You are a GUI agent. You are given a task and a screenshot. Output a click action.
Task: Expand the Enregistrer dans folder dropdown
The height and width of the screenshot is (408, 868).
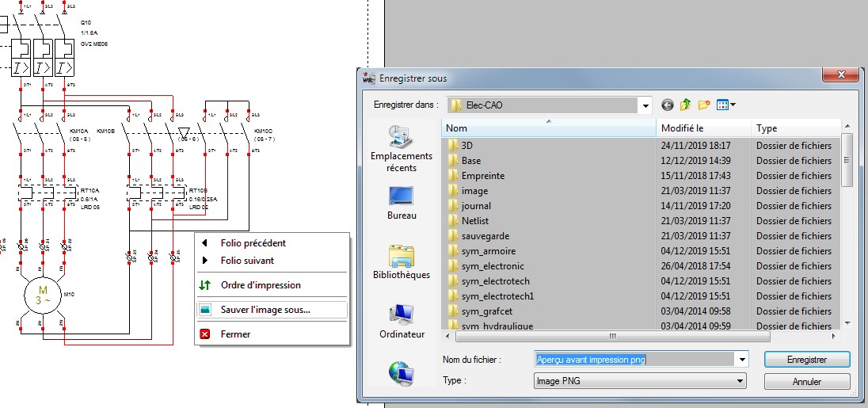(x=646, y=105)
